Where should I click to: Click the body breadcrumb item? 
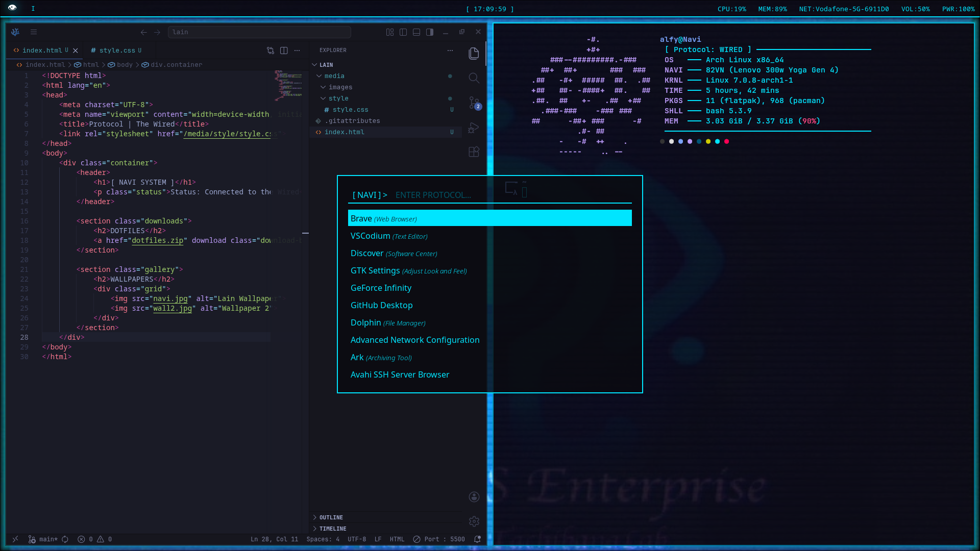[120, 65]
